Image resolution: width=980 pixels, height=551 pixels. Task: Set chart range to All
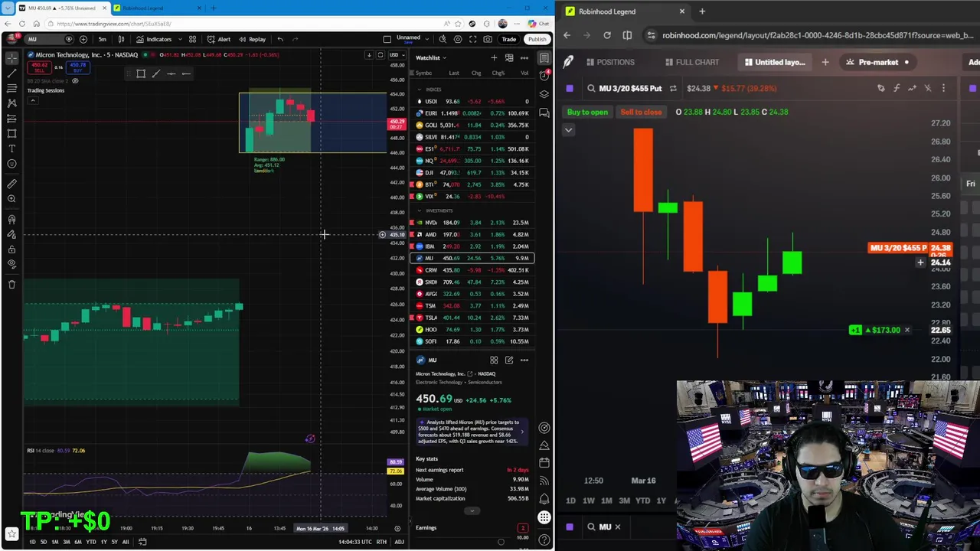[126, 542]
